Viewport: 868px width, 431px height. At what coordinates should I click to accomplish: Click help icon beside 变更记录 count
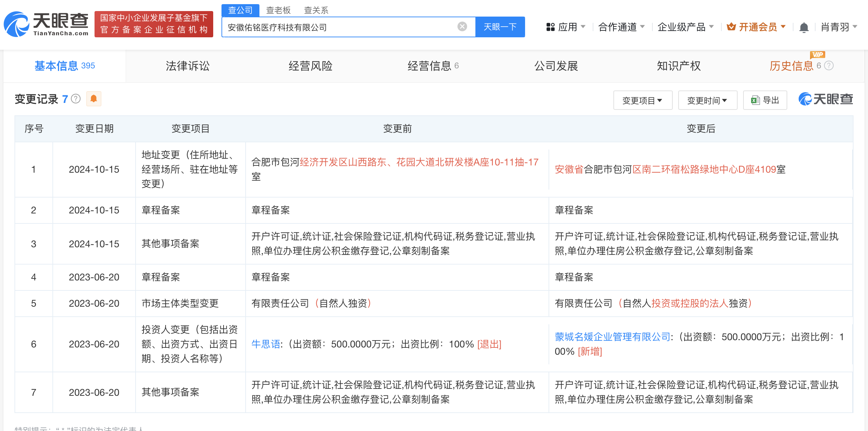(x=76, y=99)
